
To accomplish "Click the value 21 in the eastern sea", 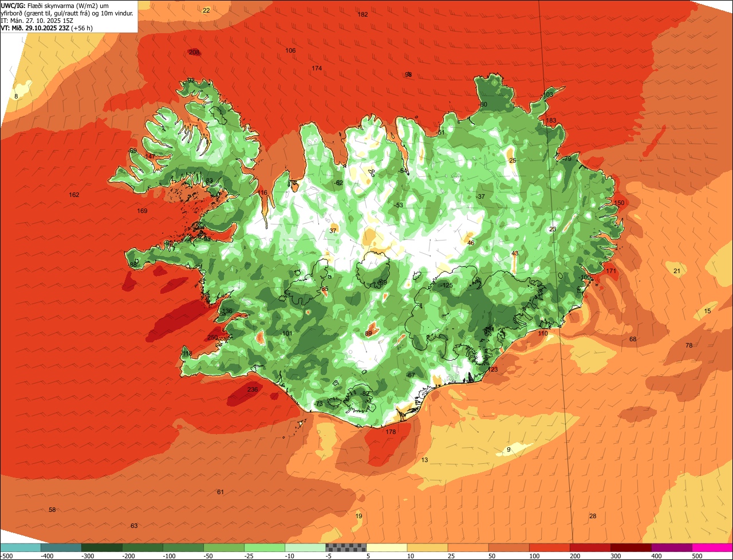I will [x=677, y=271].
